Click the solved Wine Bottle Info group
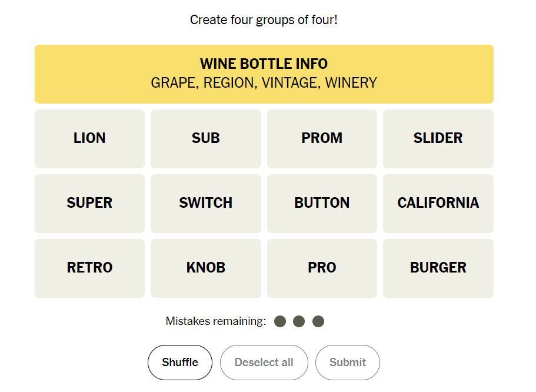536x392 pixels. (264, 74)
